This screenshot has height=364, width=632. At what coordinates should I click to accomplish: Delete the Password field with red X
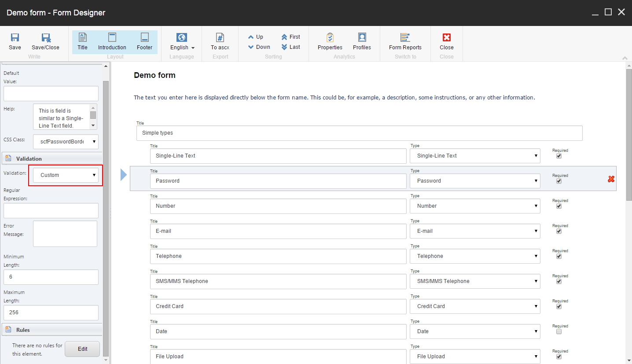pos(611,179)
